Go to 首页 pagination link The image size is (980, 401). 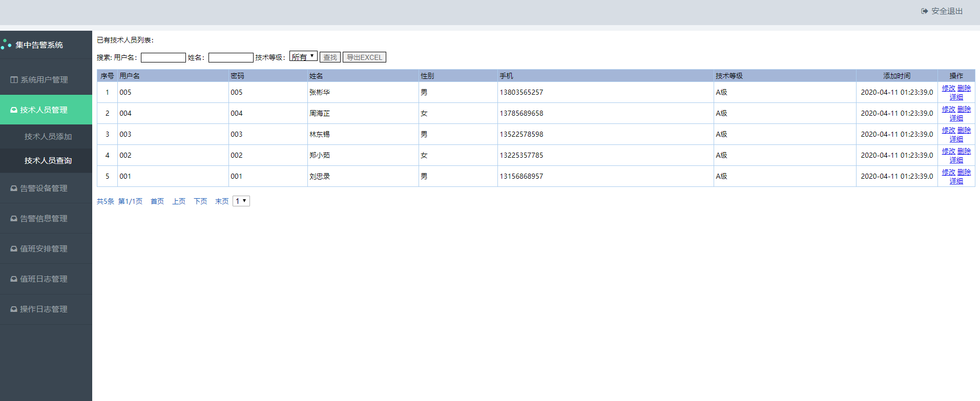point(157,202)
